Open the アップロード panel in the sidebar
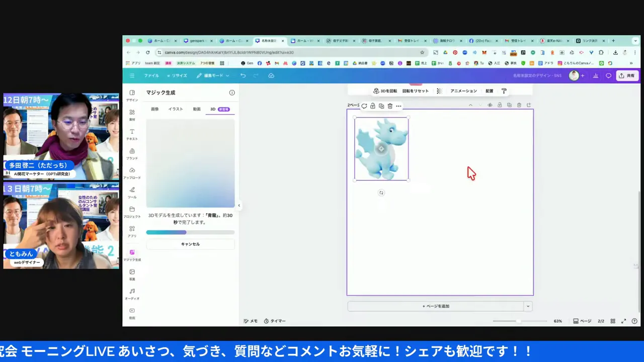 (x=132, y=173)
